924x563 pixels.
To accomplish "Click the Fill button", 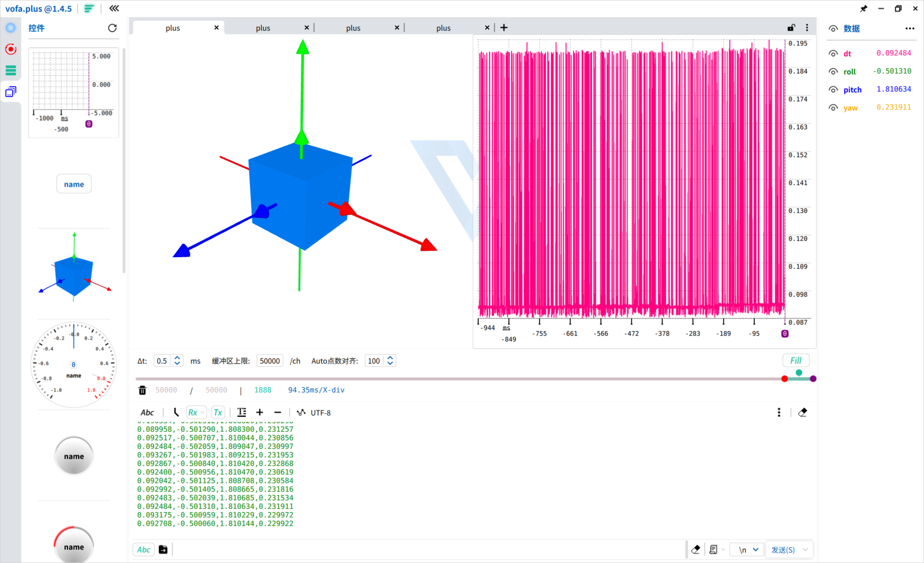I will (796, 361).
